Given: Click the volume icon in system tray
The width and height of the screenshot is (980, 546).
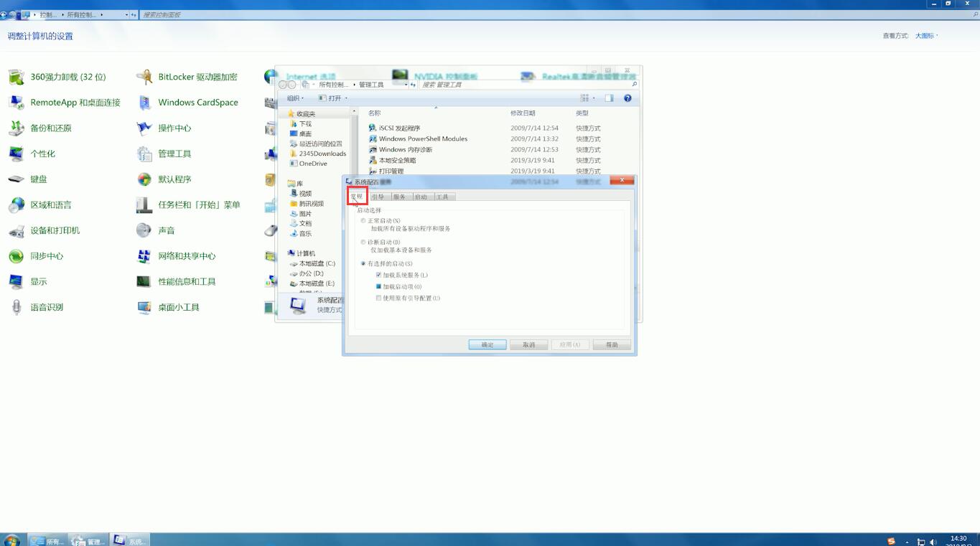Looking at the screenshot, I should pos(933,542).
